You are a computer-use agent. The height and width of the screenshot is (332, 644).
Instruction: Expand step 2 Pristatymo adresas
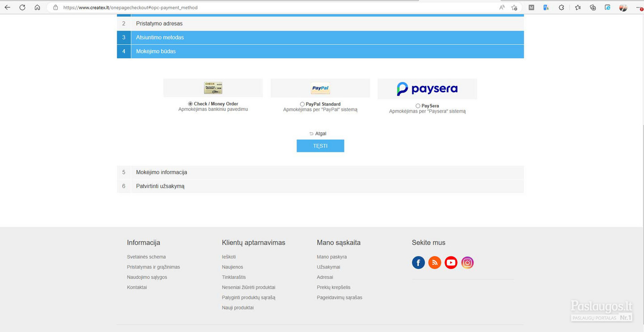coord(320,24)
